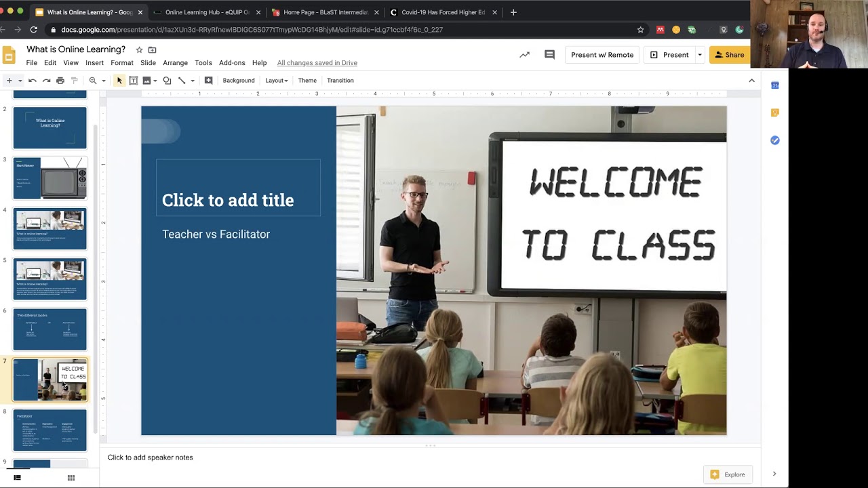Select the Text box tool
Viewport: 868px width, 488px height.
point(133,81)
